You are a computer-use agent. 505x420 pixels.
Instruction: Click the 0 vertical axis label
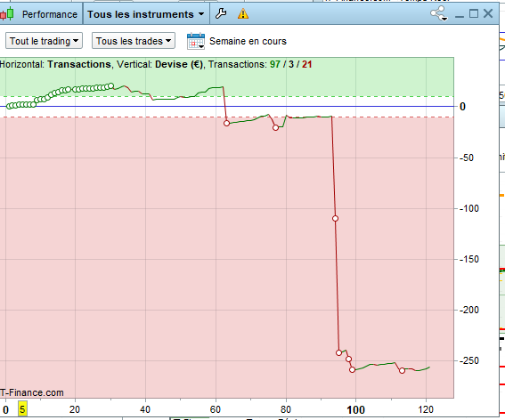(x=462, y=107)
